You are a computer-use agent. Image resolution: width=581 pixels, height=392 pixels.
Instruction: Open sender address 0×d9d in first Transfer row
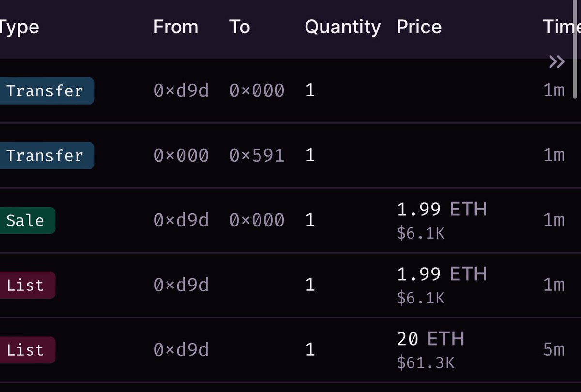pyautogui.click(x=181, y=90)
